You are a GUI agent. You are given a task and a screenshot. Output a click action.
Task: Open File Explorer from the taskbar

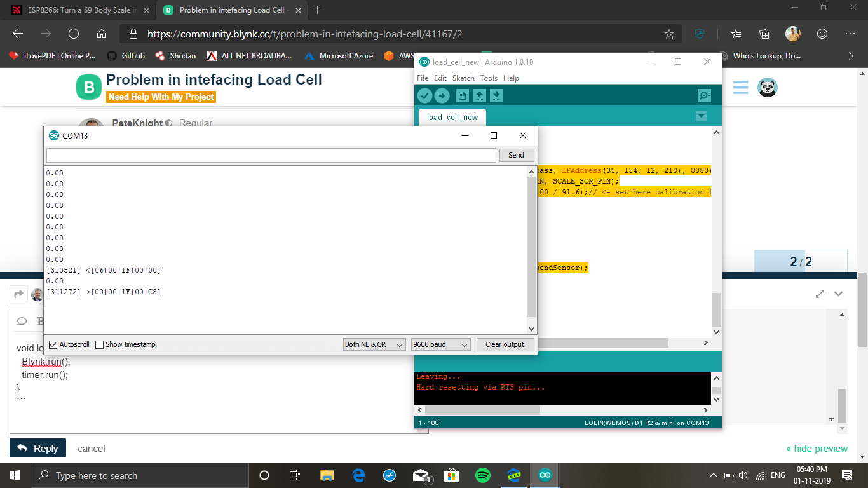pos(327,475)
